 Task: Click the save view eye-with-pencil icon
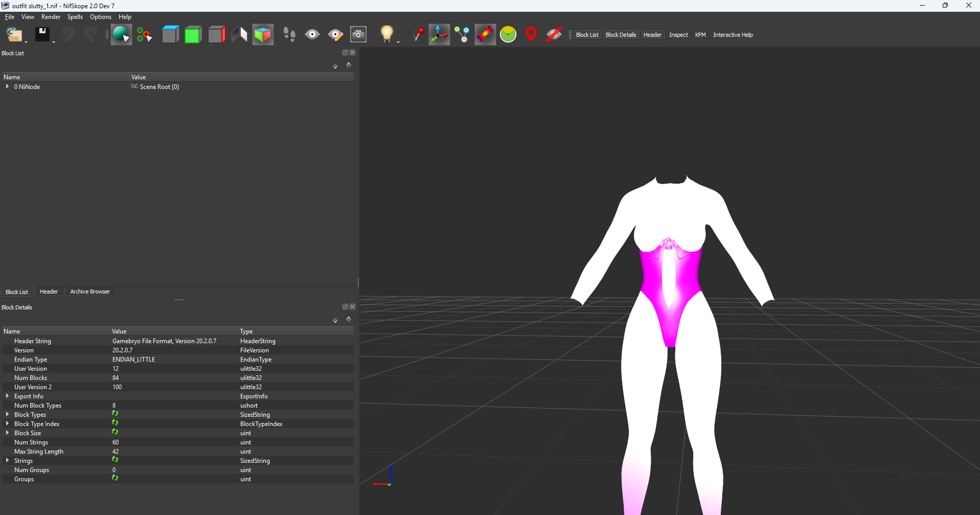pos(335,35)
